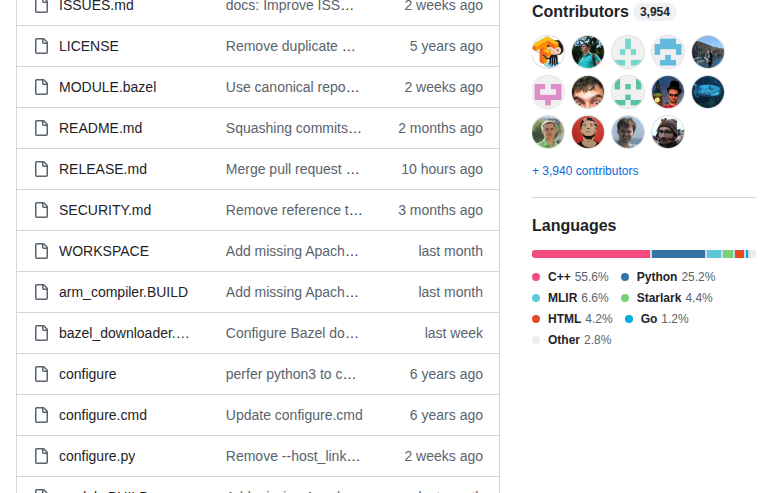Click the dark blue Python segment of language bar

[679, 254]
